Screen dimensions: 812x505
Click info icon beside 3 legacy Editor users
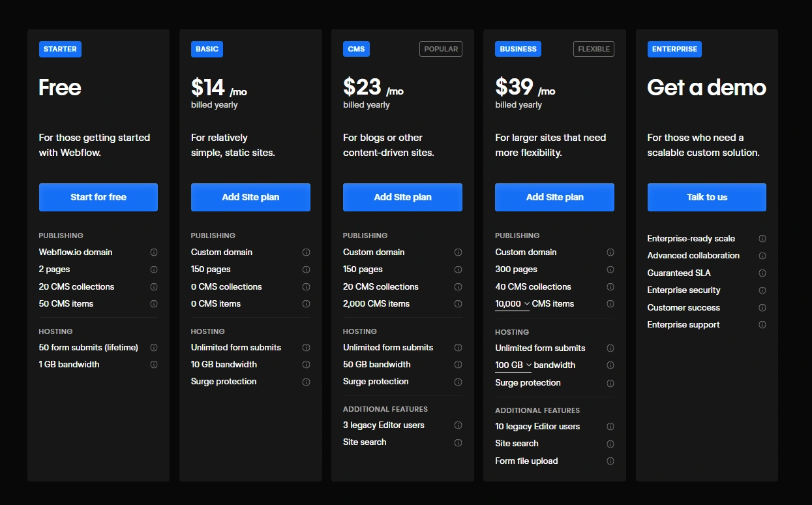tap(458, 425)
